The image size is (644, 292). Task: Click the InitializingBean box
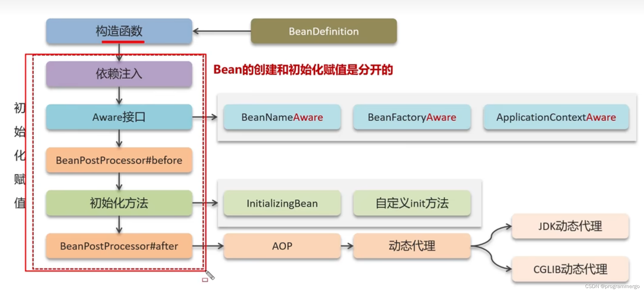(x=282, y=203)
